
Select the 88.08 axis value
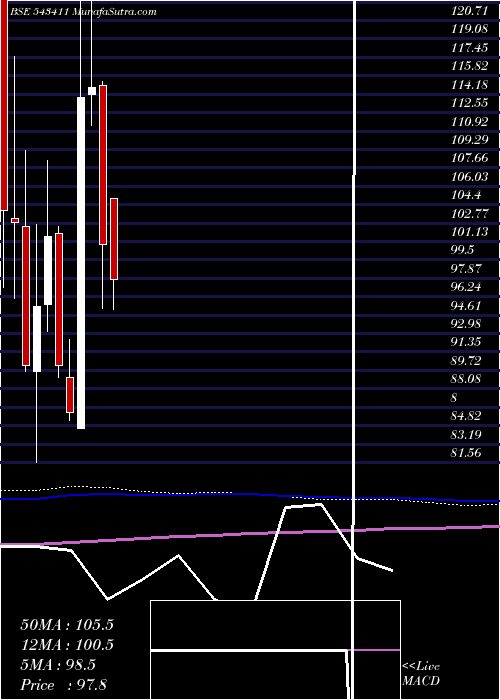(467, 379)
